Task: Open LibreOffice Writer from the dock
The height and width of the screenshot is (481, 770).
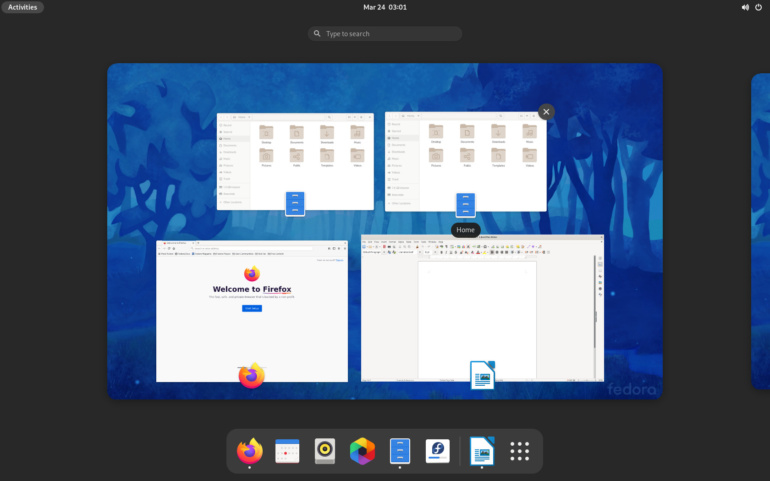Action: (x=482, y=451)
